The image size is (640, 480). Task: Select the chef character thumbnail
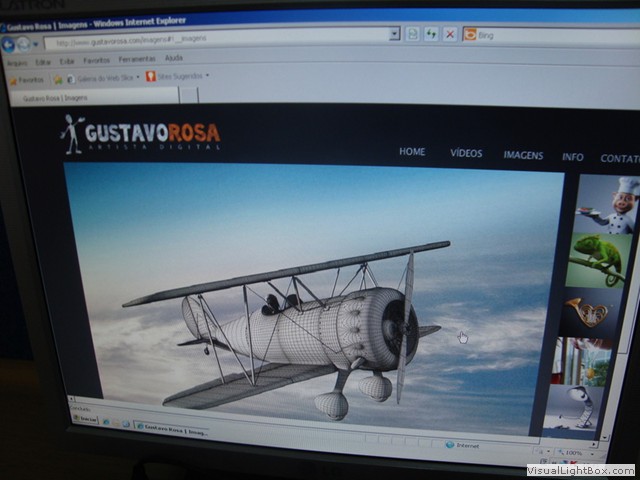tap(609, 205)
